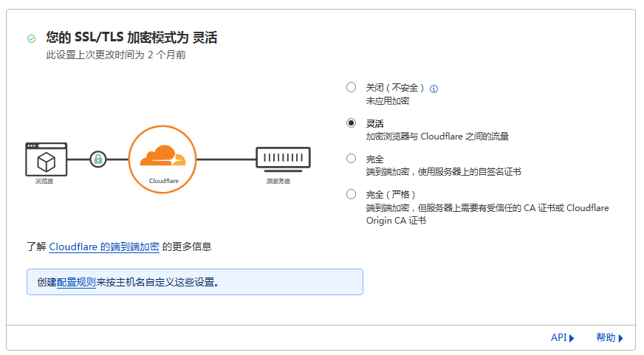The height and width of the screenshot is (355, 644).
Task: Click the 灵活 option label text
Action: (x=375, y=123)
